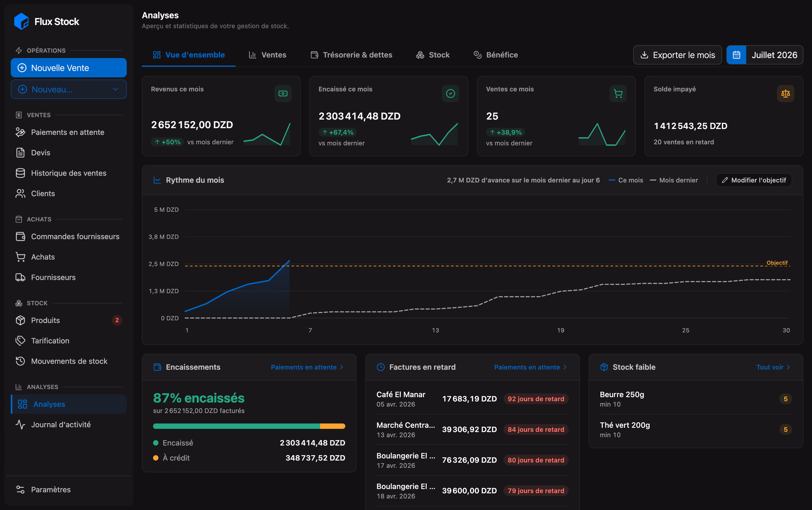Select the Café El Manar overdue invoice
The width and height of the screenshot is (812, 510).
(x=473, y=399)
